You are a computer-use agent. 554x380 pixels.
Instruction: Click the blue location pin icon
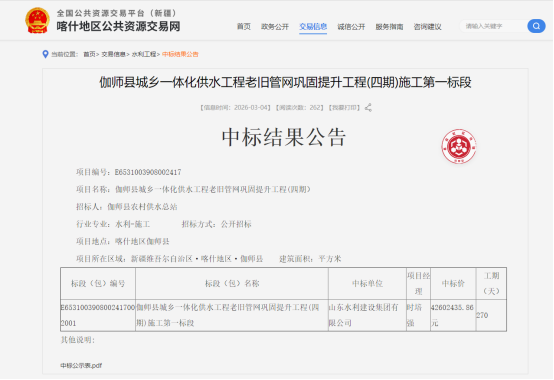coord(45,54)
